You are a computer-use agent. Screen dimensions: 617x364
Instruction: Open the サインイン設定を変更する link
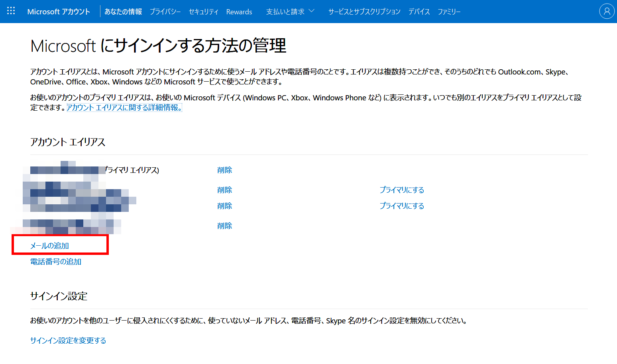[x=68, y=341]
